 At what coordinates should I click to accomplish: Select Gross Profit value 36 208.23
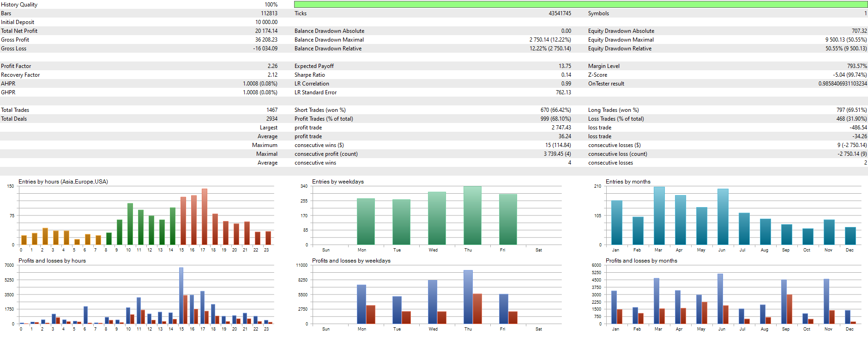(x=266, y=40)
